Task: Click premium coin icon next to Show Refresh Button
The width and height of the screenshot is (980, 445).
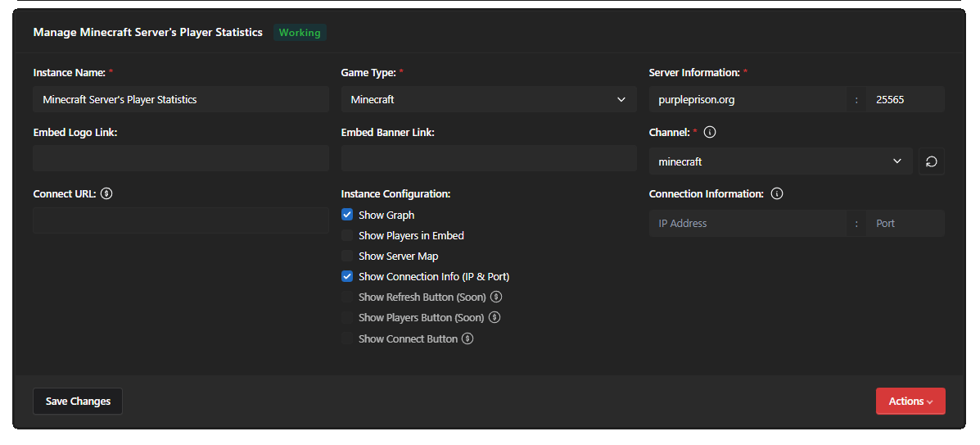Action: tap(496, 297)
